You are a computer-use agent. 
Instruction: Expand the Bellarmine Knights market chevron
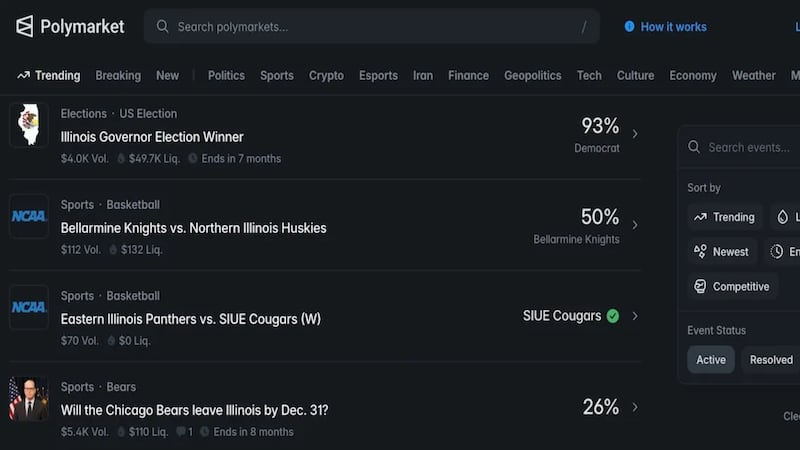coord(635,225)
